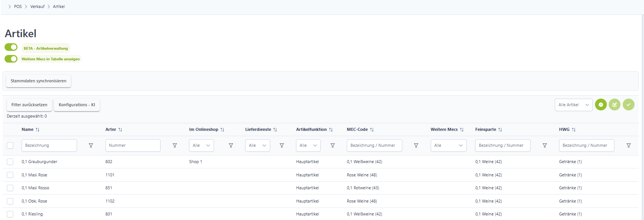644x220 pixels.
Task: Click Stammdaten synchronisieren button
Action: pos(38,81)
